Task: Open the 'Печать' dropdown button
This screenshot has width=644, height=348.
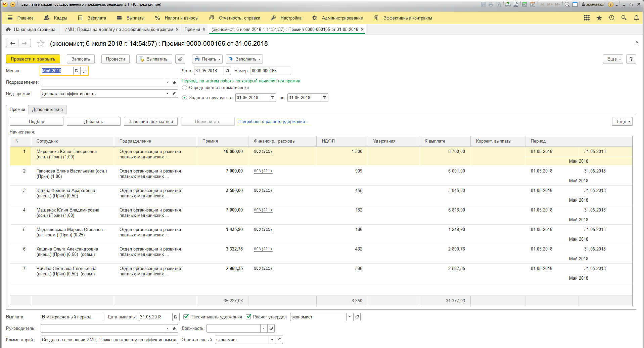Action: [x=207, y=59]
